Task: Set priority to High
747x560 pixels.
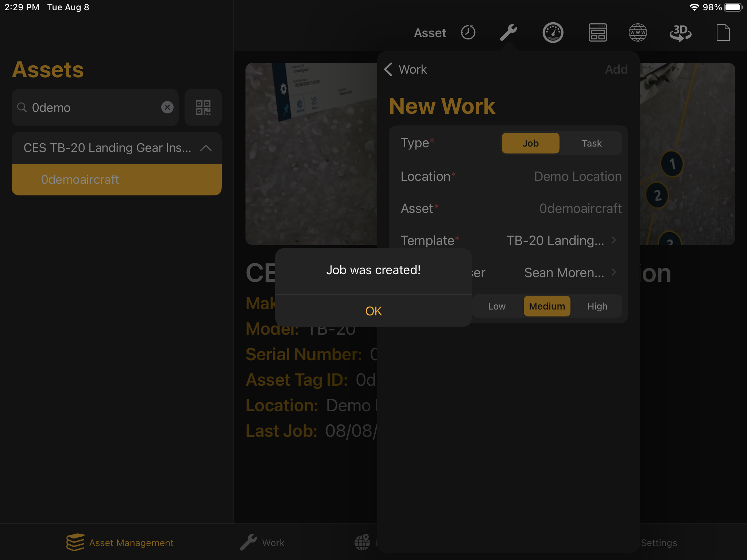Action: tap(597, 306)
